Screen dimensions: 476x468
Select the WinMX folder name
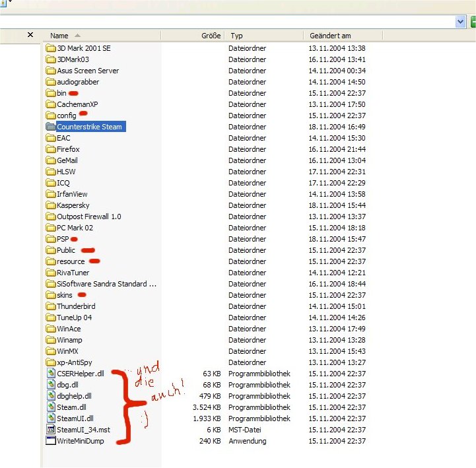tap(67, 351)
